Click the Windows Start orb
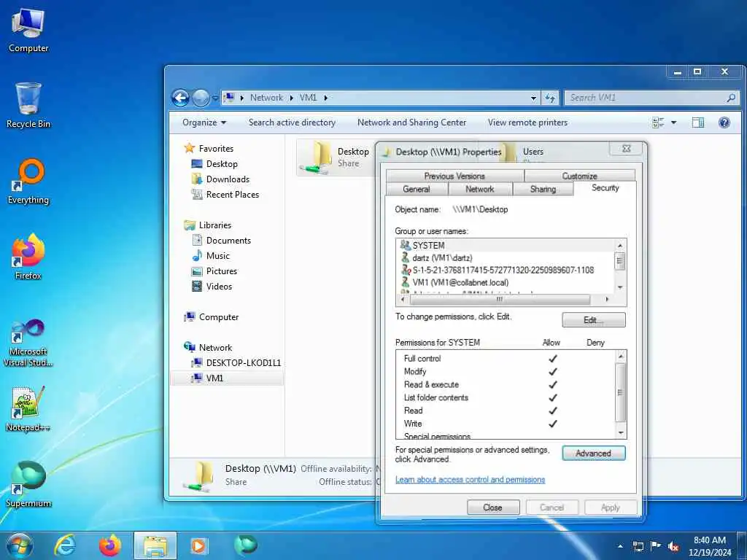 click(20, 545)
